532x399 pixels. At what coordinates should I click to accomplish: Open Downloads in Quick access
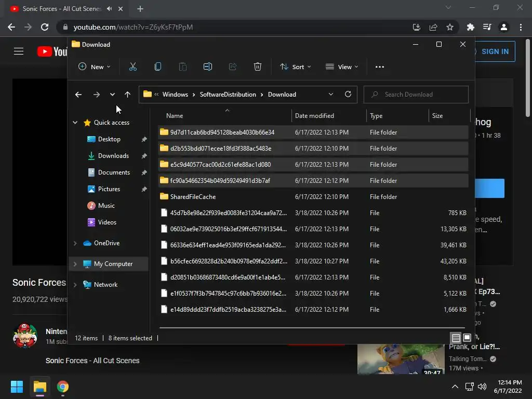point(113,156)
